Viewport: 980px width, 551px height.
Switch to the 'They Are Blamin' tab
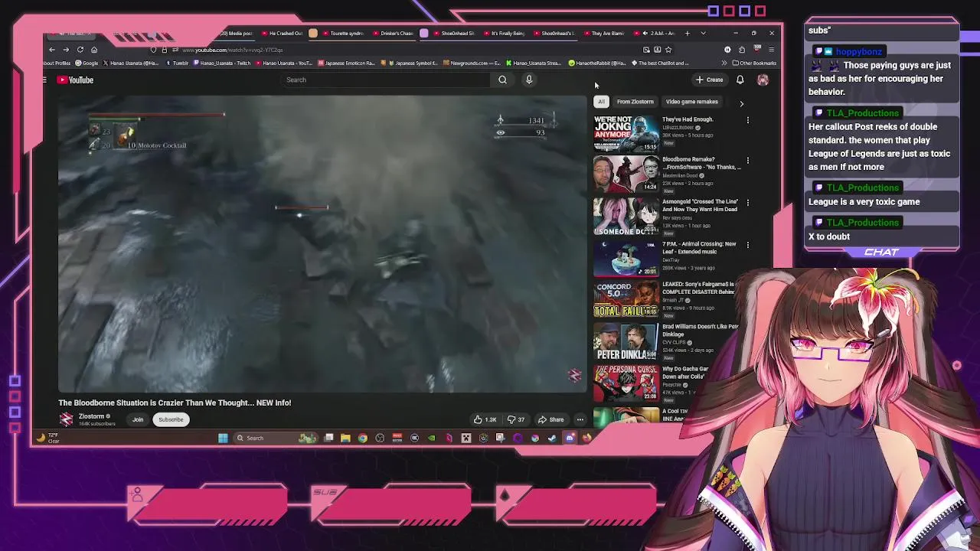(605, 33)
